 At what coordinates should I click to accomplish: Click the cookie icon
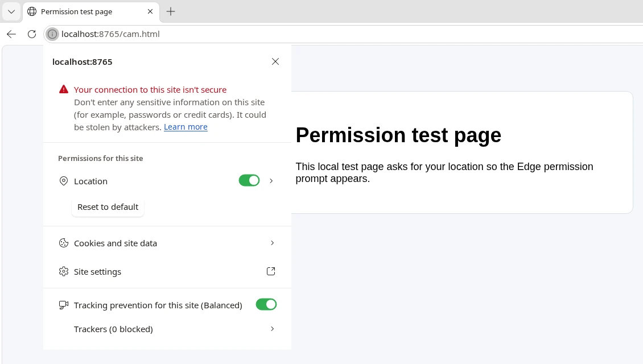coord(64,243)
